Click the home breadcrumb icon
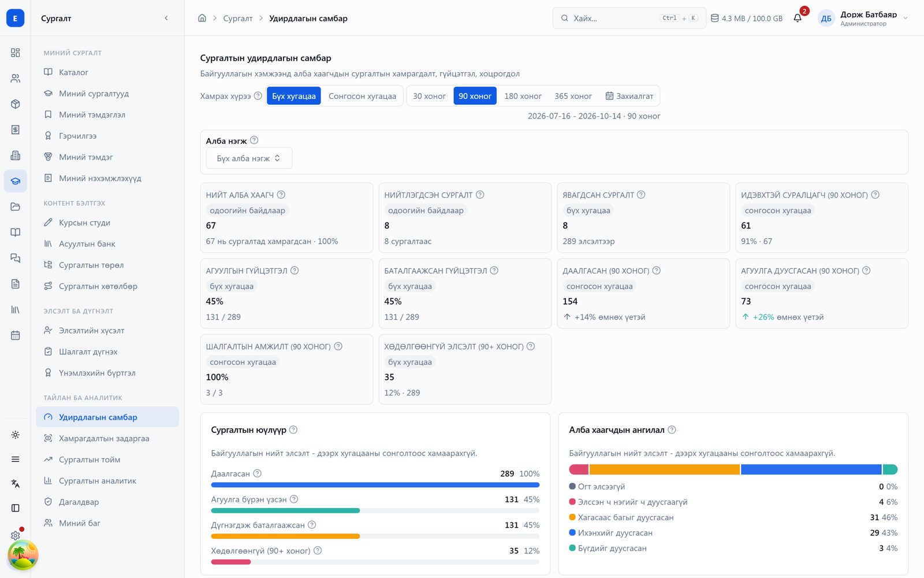The width and height of the screenshot is (924, 578). coord(202,18)
